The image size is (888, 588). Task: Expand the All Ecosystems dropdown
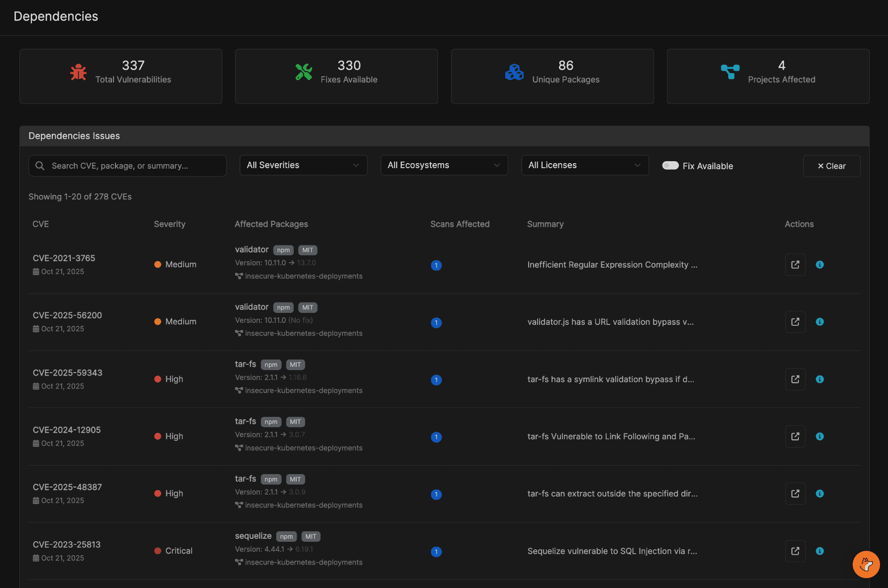444,165
